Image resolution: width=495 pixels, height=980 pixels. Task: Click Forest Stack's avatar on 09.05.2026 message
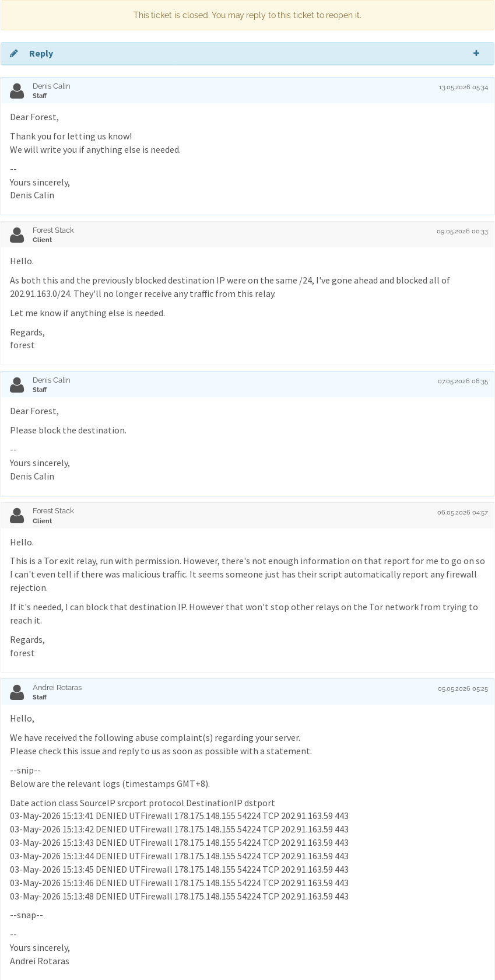(17, 235)
